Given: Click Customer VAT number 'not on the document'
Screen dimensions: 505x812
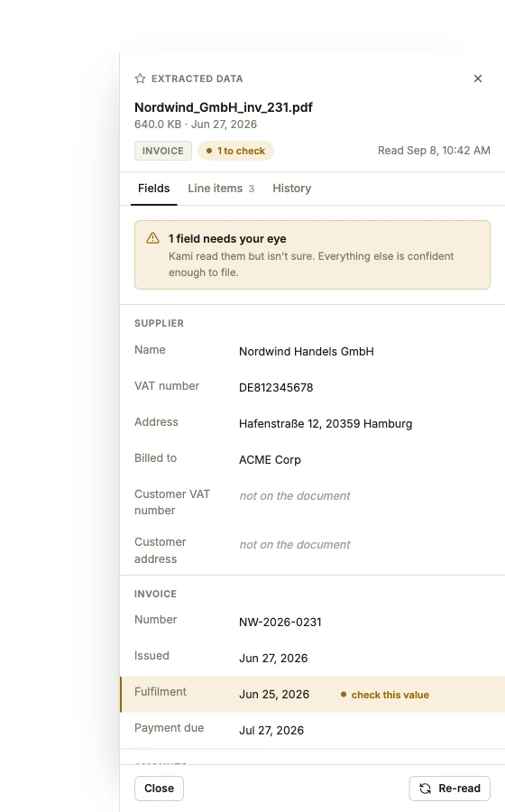Looking at the screenshot, I should 294,496.
